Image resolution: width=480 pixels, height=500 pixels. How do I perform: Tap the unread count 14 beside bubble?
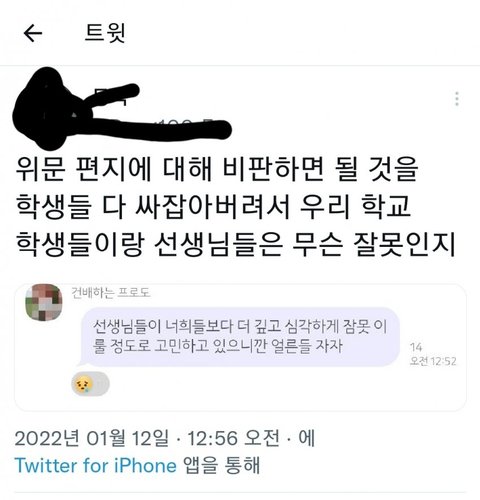tap(416, 347)
